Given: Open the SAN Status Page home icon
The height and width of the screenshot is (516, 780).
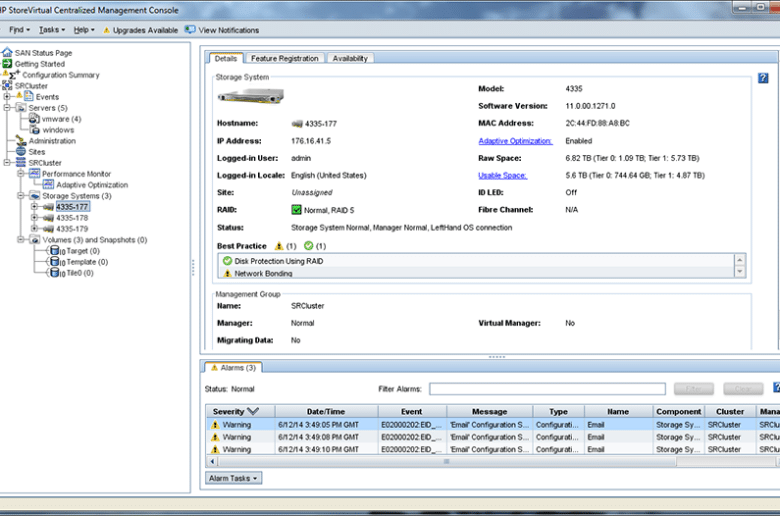Looking at the screenshot, I should pyautogui.click(x=7, y=52).
